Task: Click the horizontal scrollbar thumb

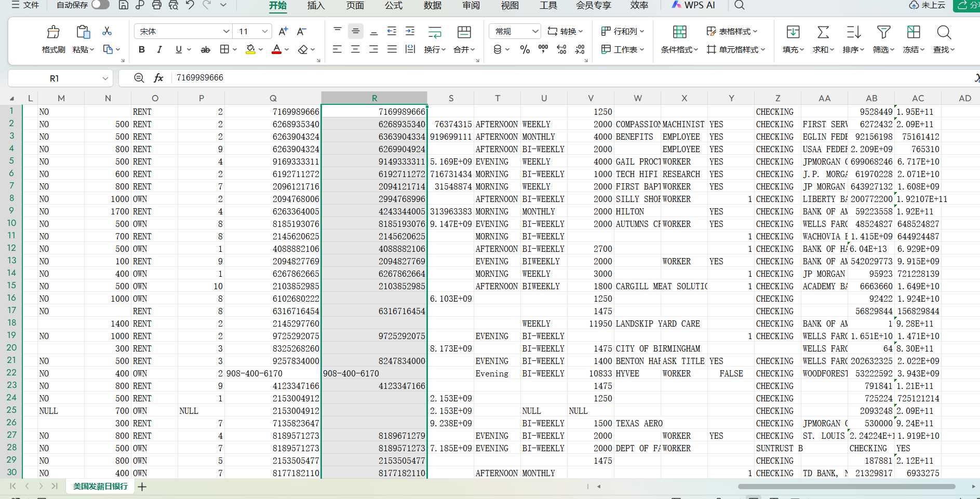Action: click(x=847, y=487)
